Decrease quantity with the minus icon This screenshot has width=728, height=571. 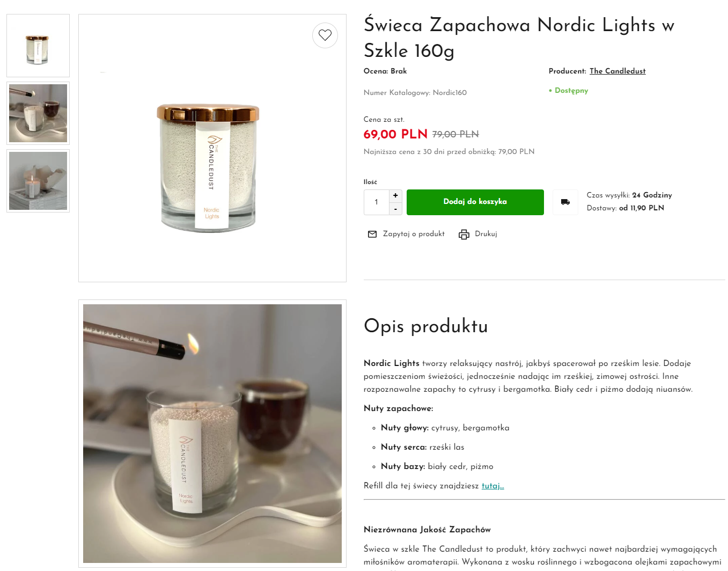[x=395, y=208]
